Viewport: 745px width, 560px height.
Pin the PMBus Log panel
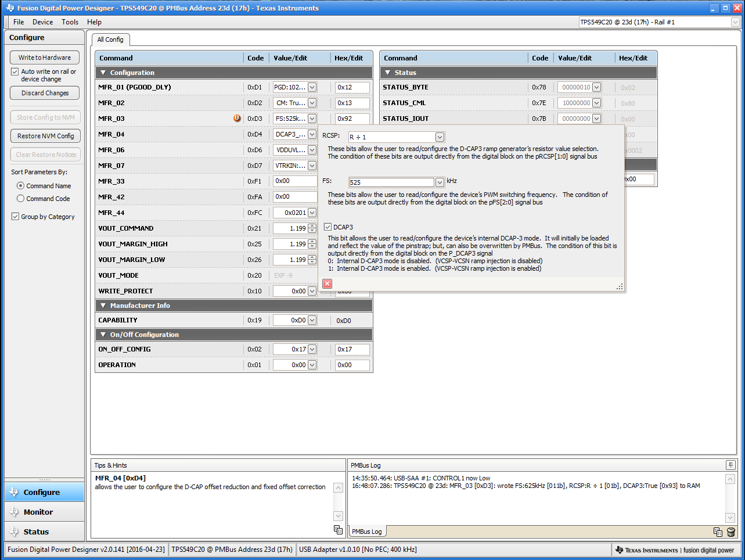point(730,465)
